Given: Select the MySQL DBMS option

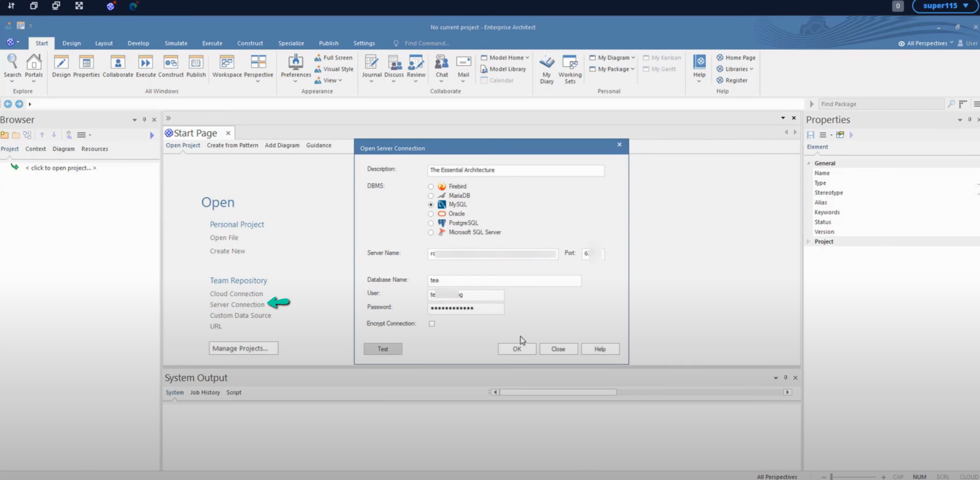Looking at the screenshot, I should point(431,205).
